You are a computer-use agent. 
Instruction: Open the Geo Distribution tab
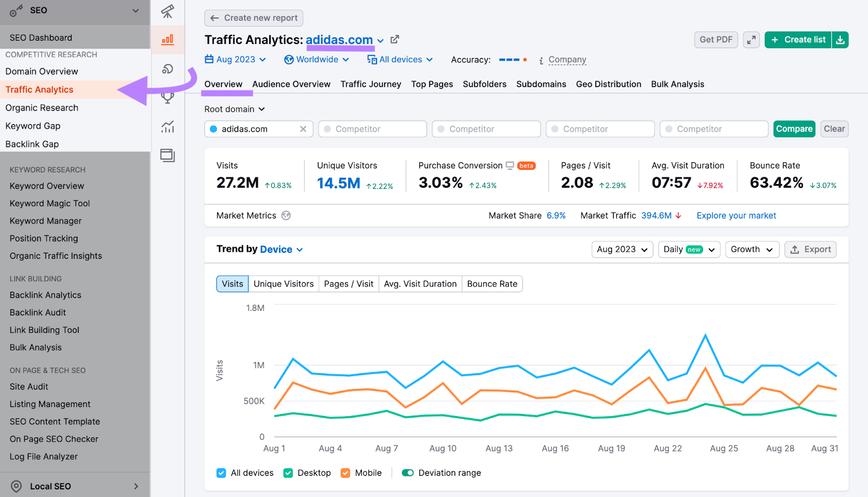point(609,84)
